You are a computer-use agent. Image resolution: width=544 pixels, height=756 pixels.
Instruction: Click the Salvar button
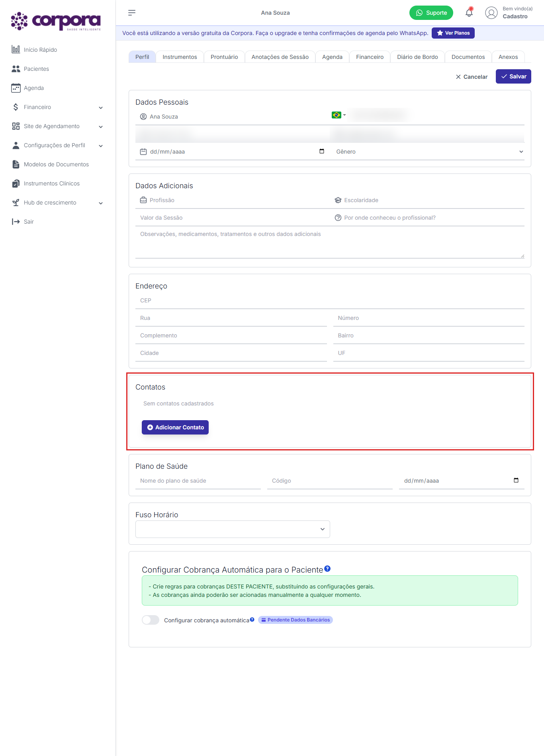click(513, 76)
